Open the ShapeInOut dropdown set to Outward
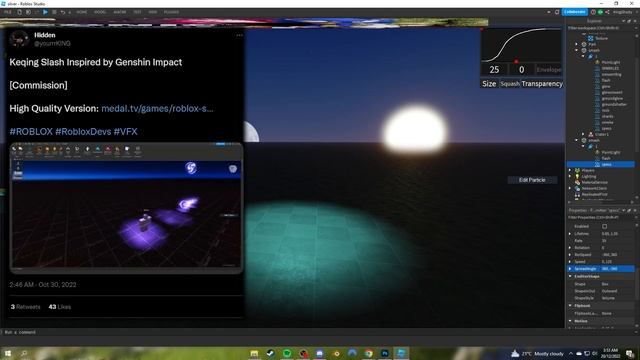The image size is (640, 360). click(617, 291)
